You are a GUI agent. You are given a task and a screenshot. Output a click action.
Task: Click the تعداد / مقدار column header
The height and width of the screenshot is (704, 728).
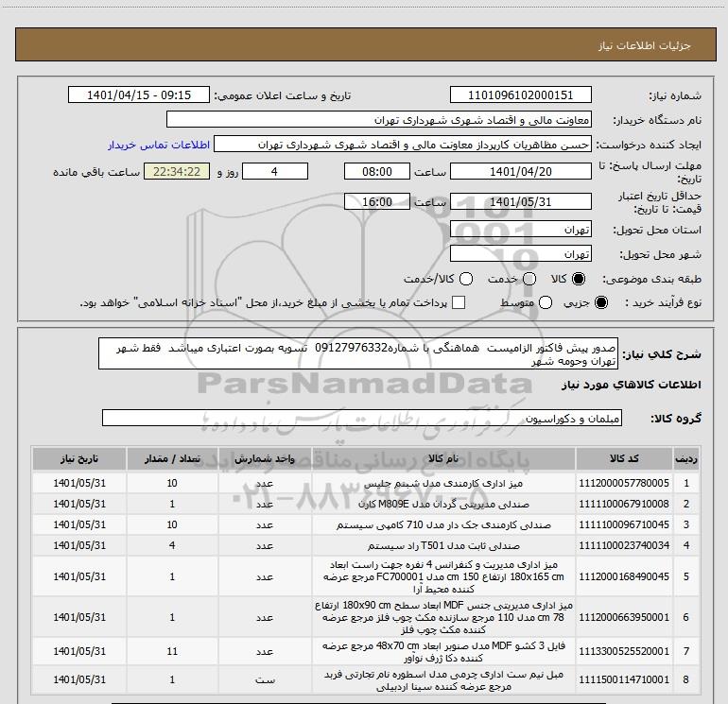pyautogui.click(x=172, y=458)
